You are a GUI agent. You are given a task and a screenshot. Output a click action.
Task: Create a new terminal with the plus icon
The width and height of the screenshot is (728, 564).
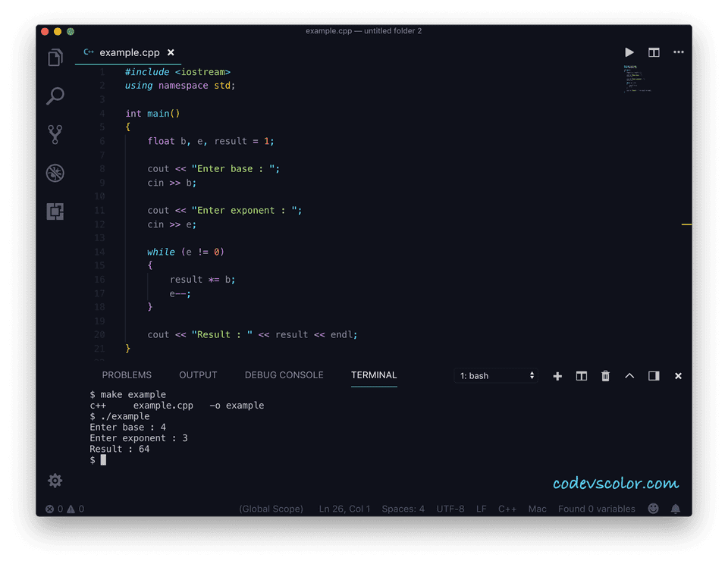coord(557,375)
